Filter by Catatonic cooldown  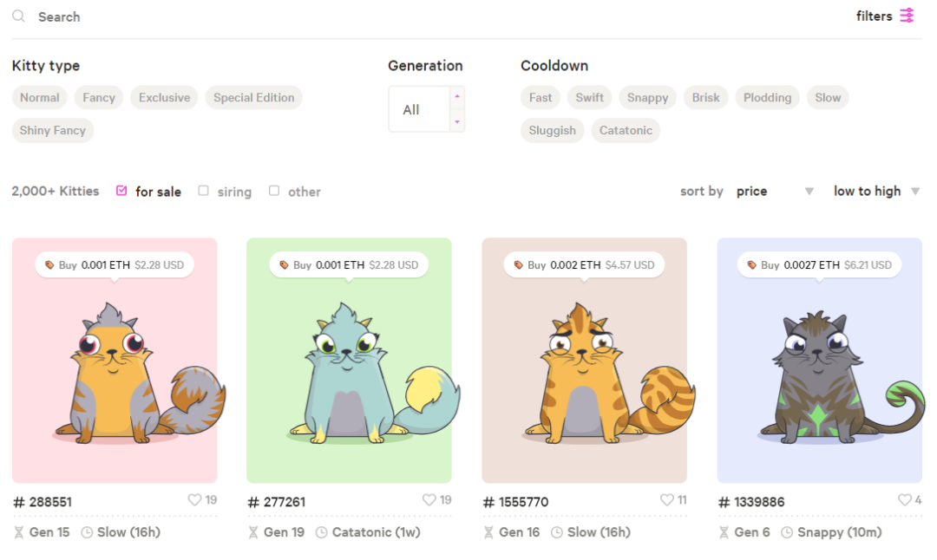[626, 131]
